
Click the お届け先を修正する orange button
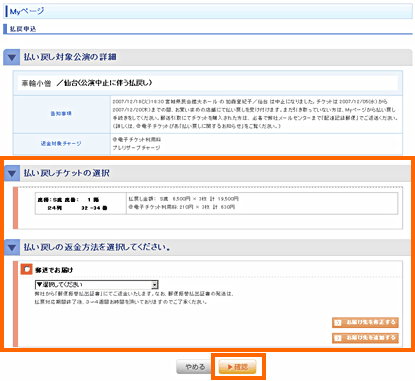(x=365, y=323)
